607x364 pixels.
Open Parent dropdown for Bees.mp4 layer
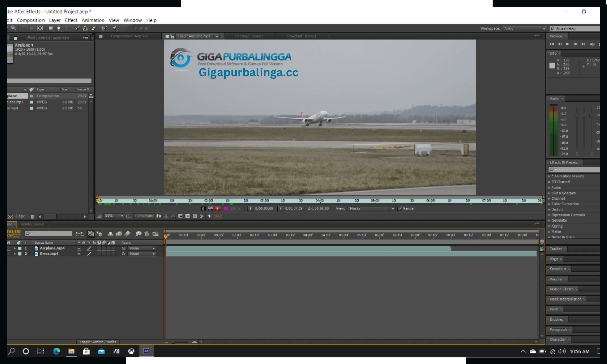click(x=142, y=254)
